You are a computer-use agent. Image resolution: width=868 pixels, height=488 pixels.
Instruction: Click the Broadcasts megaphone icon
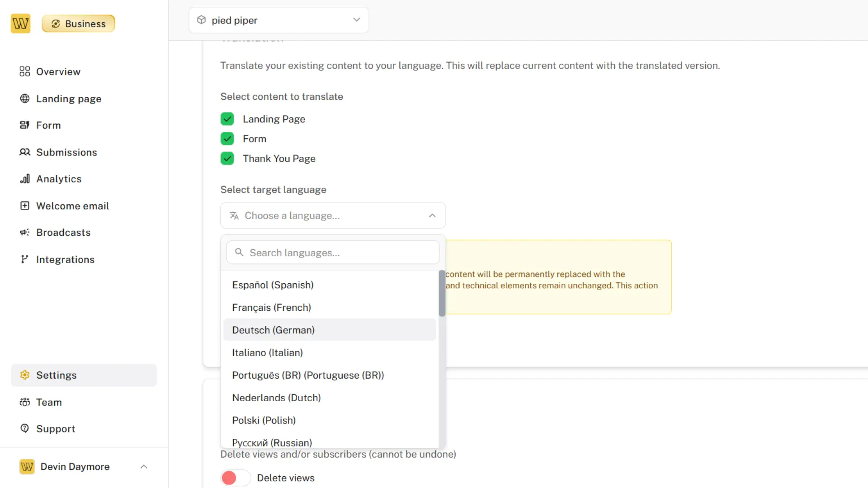[x=24, y=232]
